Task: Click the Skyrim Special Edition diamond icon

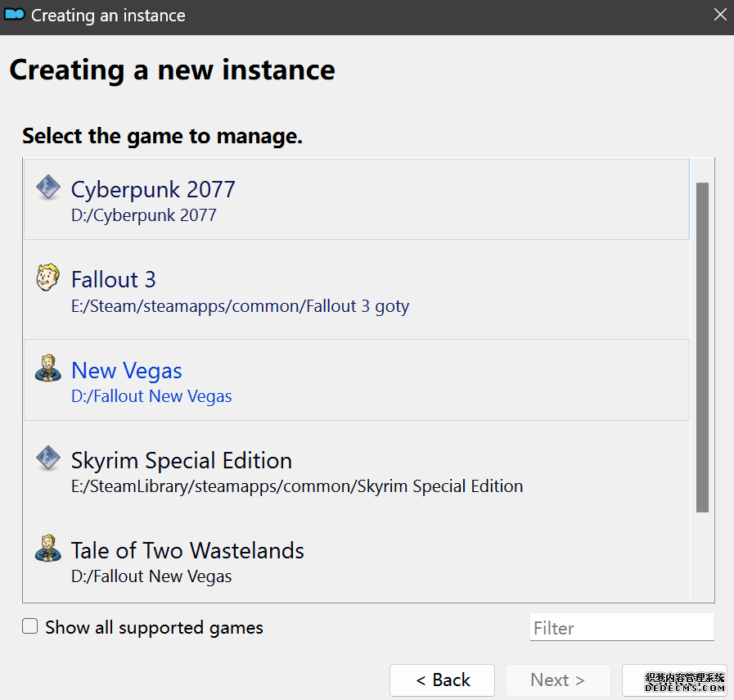Action: click(x=48, y=458)
